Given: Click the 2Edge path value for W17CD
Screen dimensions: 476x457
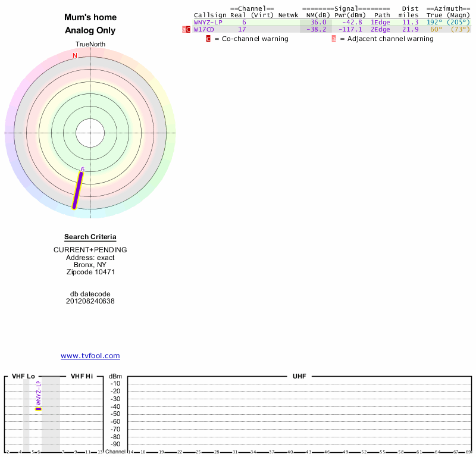Looking at the screenshot, I should [x=380, y=29].
